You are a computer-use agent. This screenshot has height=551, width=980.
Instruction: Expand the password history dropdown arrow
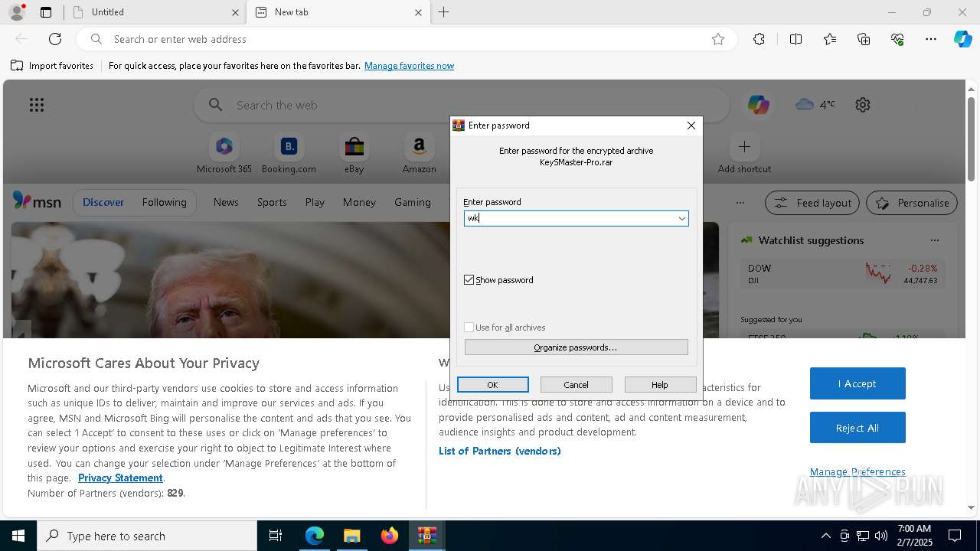click(x=681, y=219)
